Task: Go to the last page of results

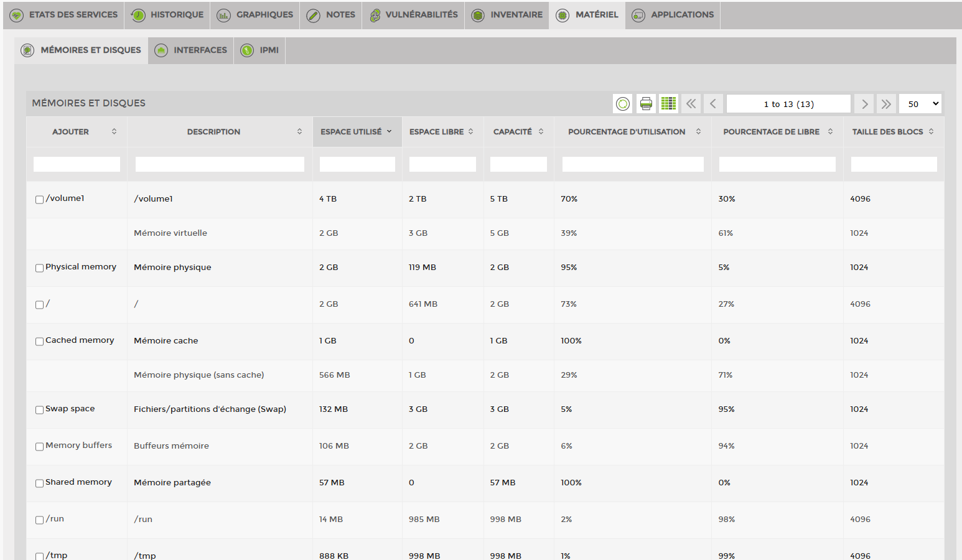Action: pos(886,104)
